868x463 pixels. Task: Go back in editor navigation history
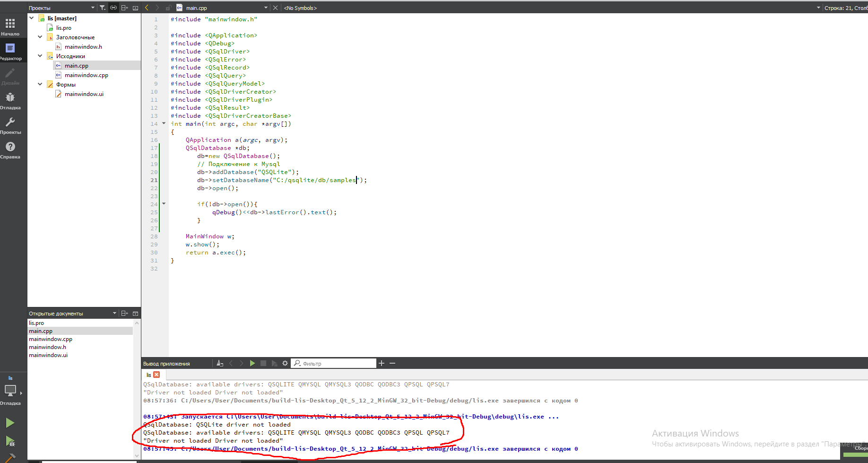(x=147, y=8)
